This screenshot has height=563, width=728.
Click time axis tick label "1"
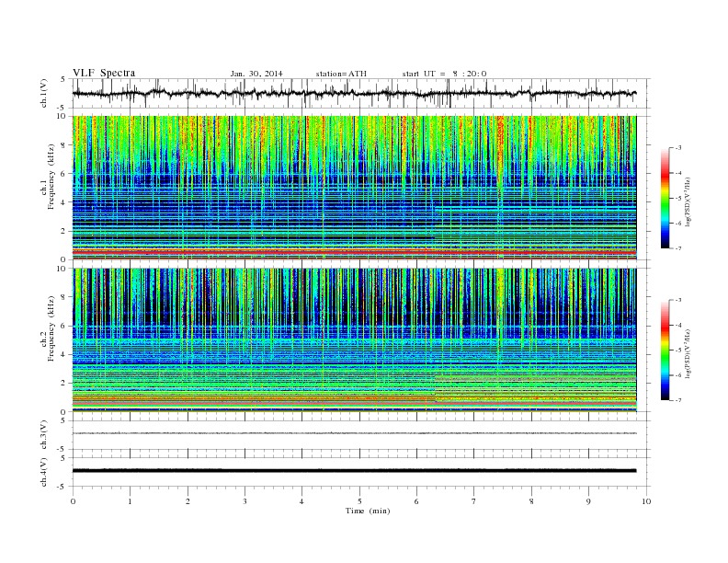coord(130,501)
